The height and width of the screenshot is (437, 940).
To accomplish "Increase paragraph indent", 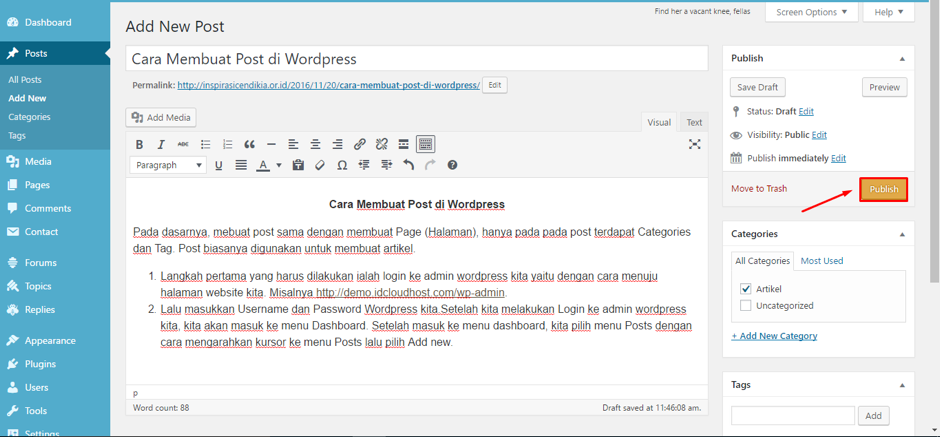I will [x=386, y=165].
